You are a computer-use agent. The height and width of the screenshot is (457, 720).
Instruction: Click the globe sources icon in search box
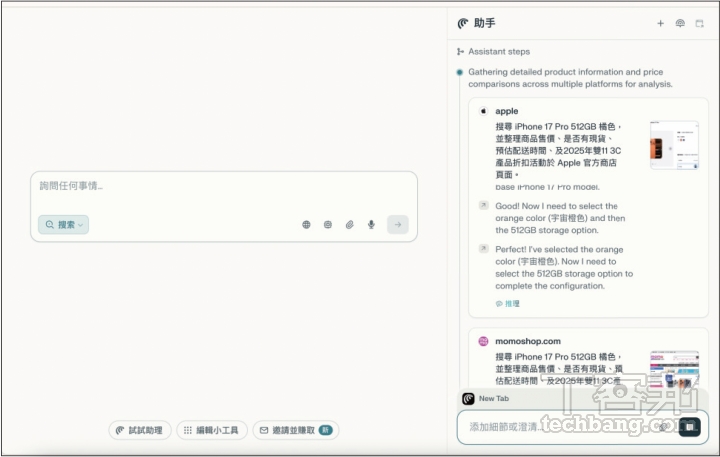click(x=306, y=225)
